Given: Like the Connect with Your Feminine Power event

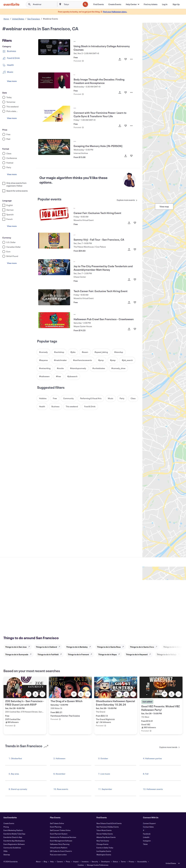Looking at the screenshot, I should 126,126.
